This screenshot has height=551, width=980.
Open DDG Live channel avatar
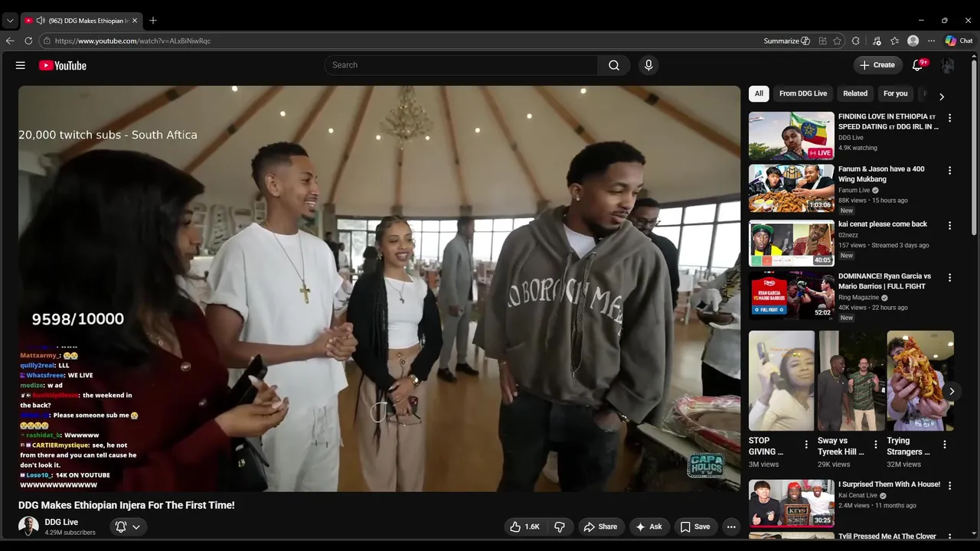28,527
